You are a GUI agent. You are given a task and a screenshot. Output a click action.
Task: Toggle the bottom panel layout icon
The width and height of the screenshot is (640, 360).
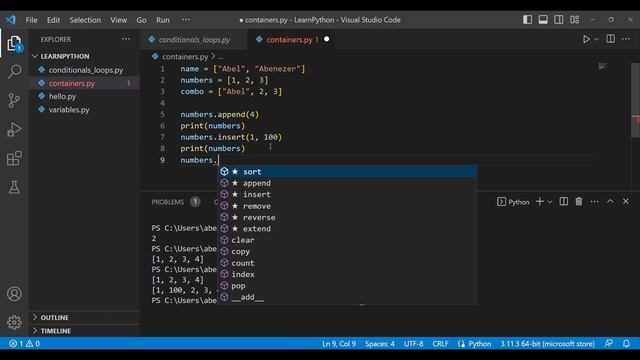click(543, 20)
